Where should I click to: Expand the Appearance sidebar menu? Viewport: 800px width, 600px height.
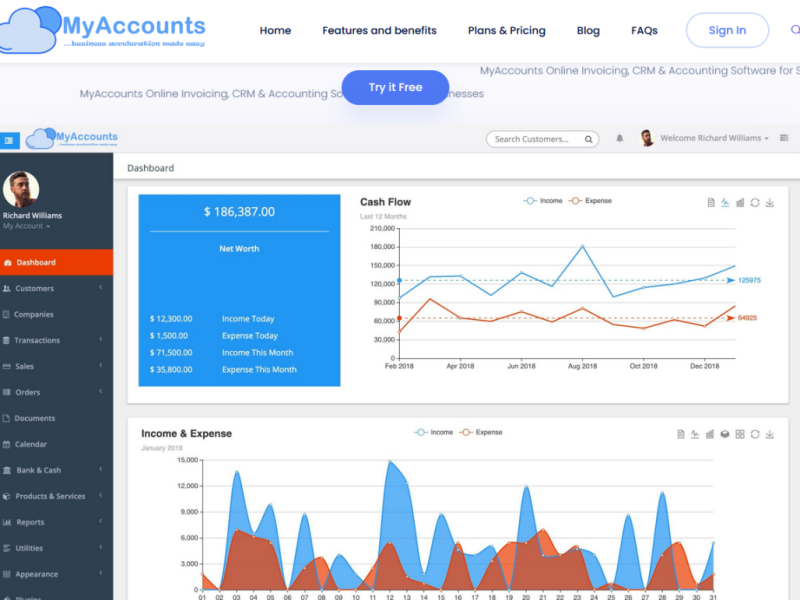point(56,574)
